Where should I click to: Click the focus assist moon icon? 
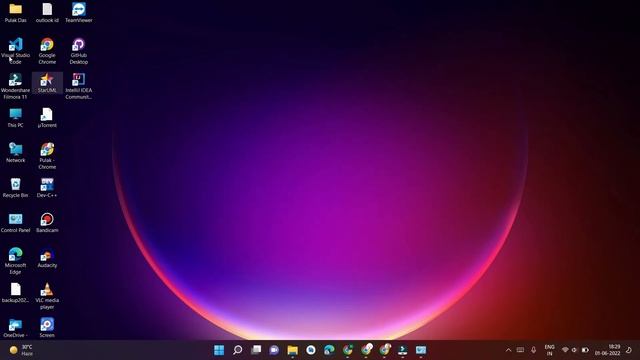[x=629, y=350]
